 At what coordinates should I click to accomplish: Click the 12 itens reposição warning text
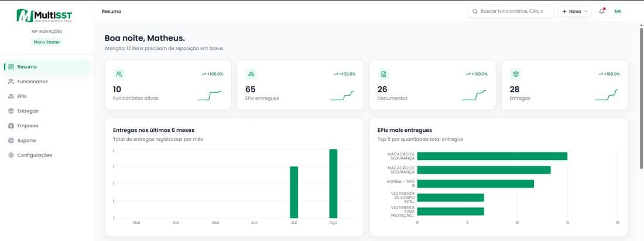click(165, 49)
